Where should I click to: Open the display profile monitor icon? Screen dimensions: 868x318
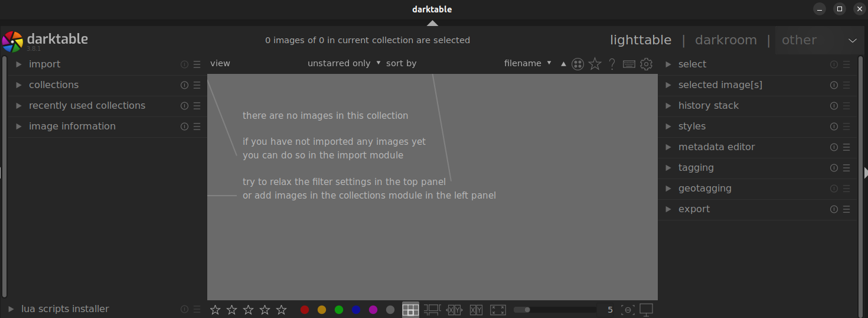tap(647, 310)
